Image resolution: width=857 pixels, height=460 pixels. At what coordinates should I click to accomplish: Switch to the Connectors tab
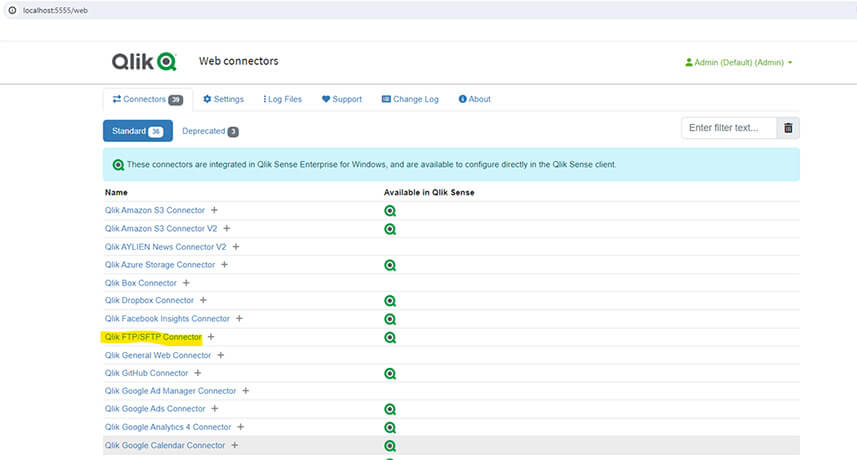[x=148, y=99]
